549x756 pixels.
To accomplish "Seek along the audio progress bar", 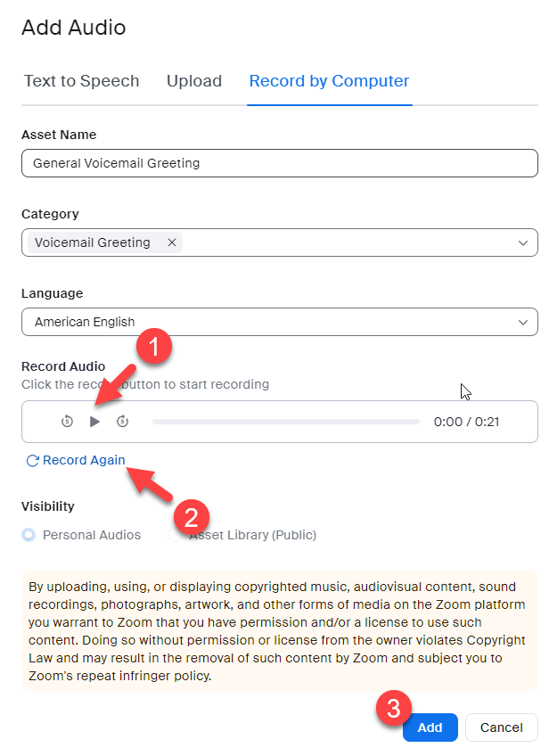I will click(x=285, y=422).
